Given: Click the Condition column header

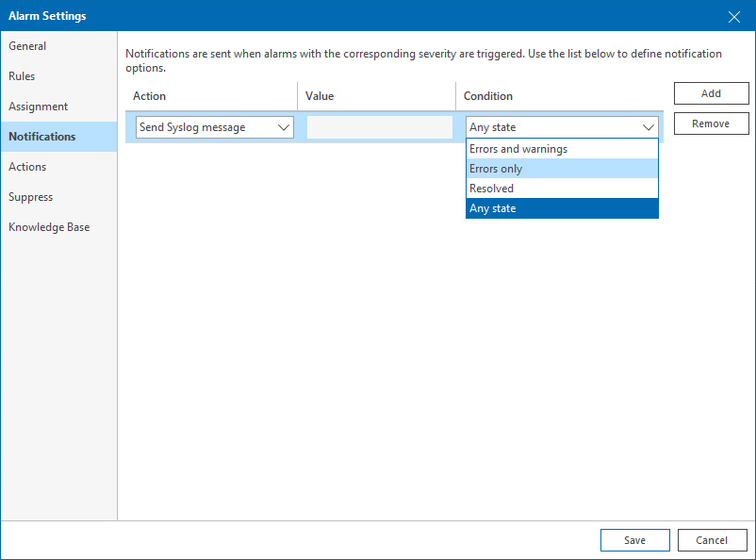Looking at the screenshot, I should click(488, 96).
